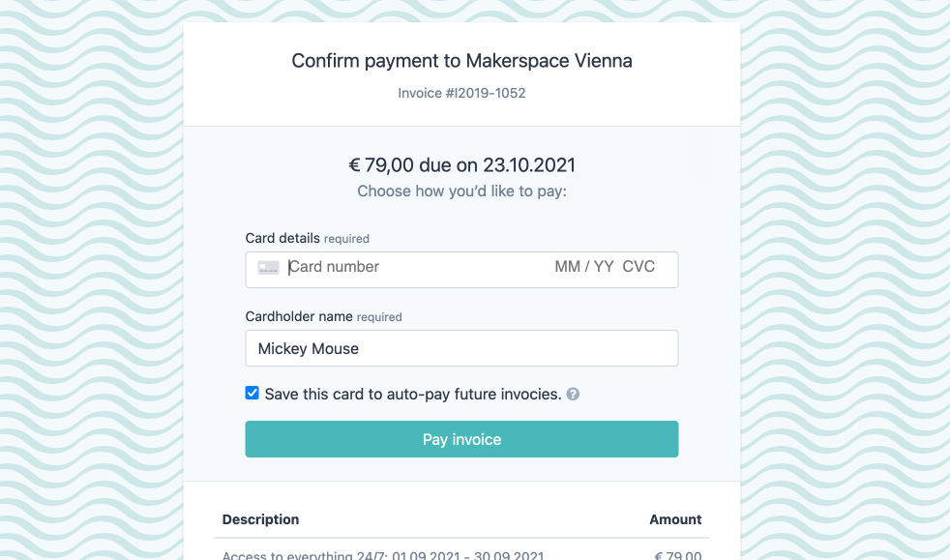Screen dimensions: 950x560
Task: Click the € 79,00 due amount text
Action: click(x=461, y=165)
